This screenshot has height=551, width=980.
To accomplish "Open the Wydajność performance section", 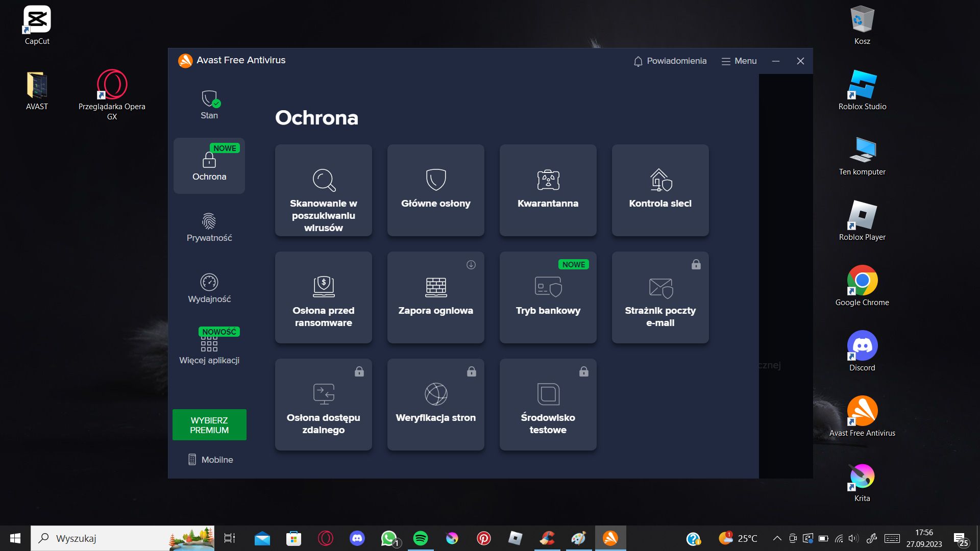I will (x=209, y=288).
